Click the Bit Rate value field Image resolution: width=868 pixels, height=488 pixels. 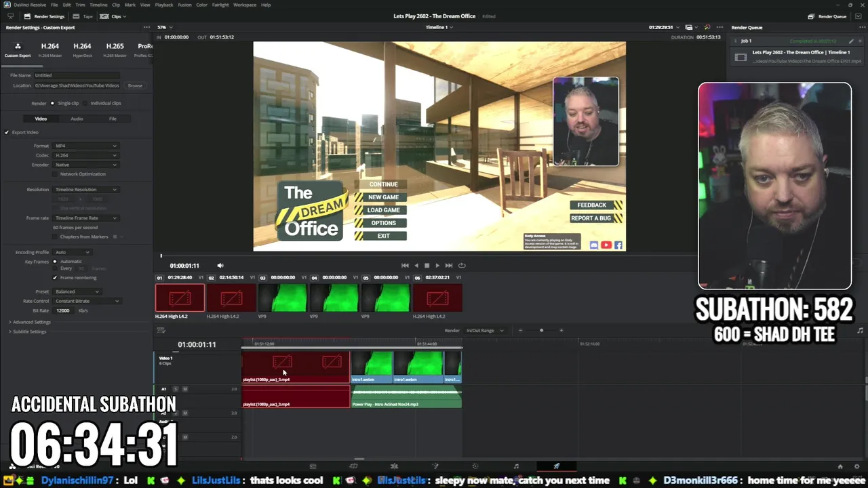click(64, 310)
